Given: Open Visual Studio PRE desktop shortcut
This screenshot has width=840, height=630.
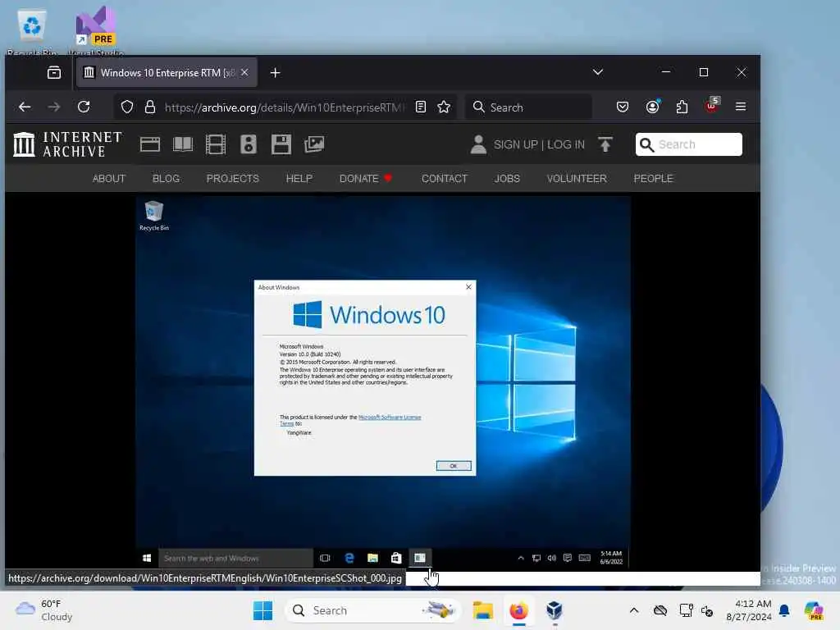Looking at the screenshot, I should click(x=95, y=31).
